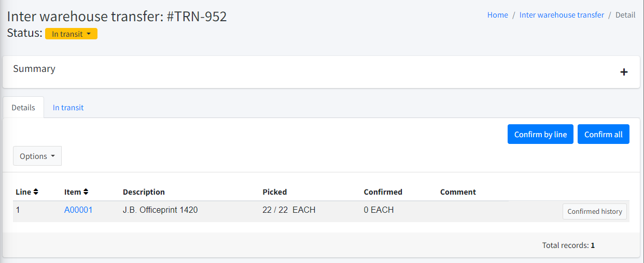
Task: Switch to the Details tab
Action: click(x=23, y=108)
